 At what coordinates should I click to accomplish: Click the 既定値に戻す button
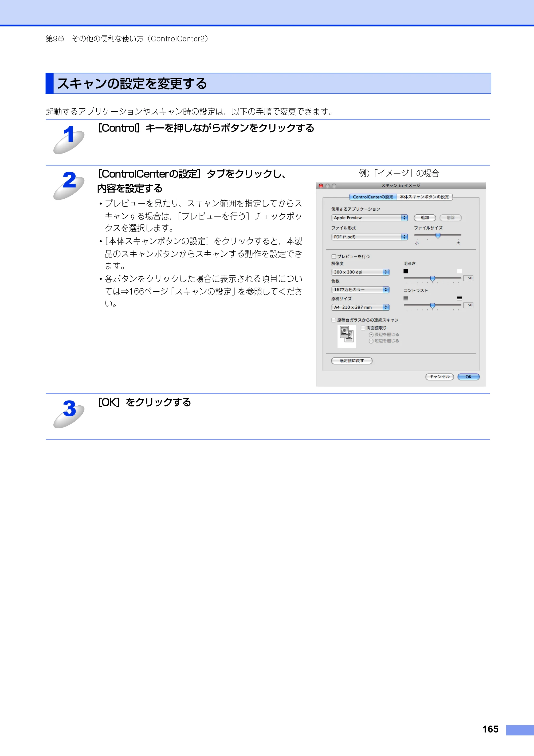point(352,361)
